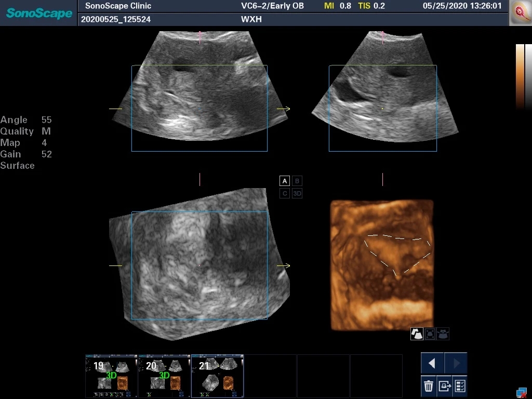Choose the full-screen render layout icon
This screenshot has width=532, height=399.
tap(430, 334)
